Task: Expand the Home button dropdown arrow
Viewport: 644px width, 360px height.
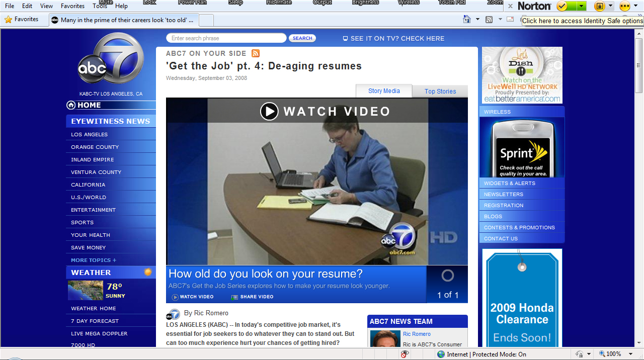Action: coord(477,20)
